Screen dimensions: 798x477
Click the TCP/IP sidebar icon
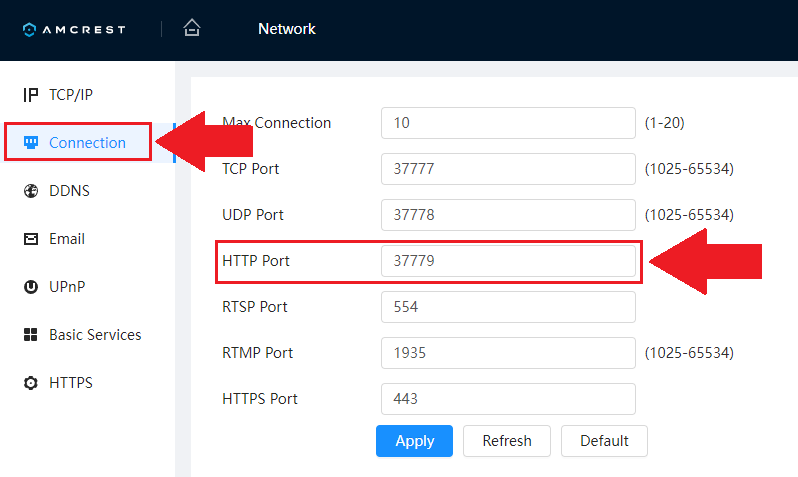click(x=30, y=95)
